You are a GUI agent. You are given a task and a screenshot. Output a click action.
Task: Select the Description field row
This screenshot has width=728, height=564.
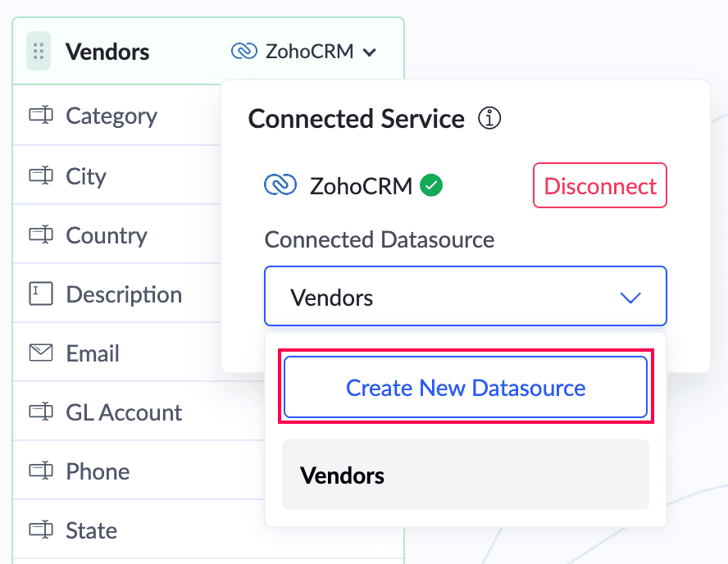coord(117,293)
